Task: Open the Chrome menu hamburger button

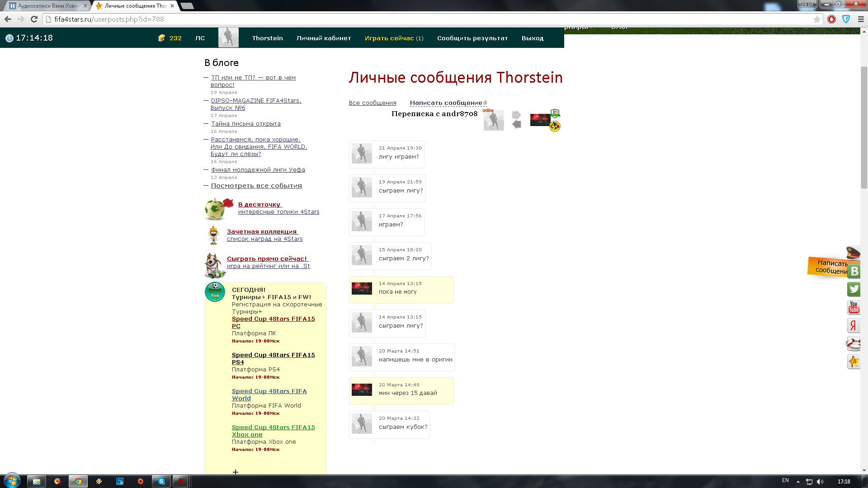Action: point(861,19)
